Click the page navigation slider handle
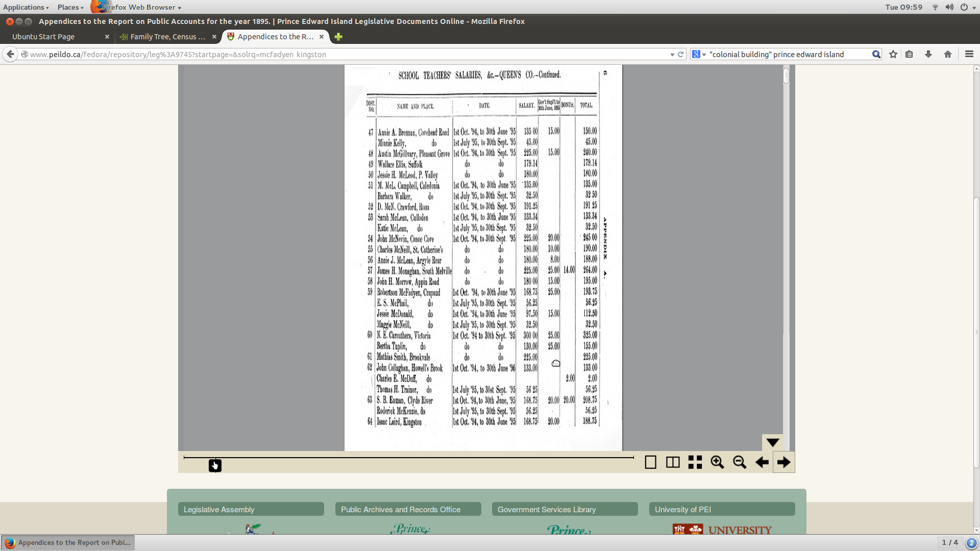Screen dimensions: 980x551 tap(215, 465)
